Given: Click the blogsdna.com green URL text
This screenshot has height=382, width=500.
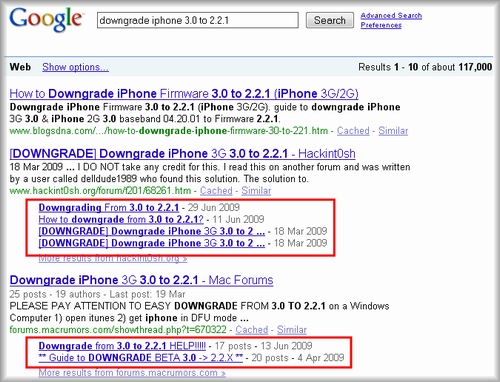Looking at the screenshot, I should (x=169, y=131).
